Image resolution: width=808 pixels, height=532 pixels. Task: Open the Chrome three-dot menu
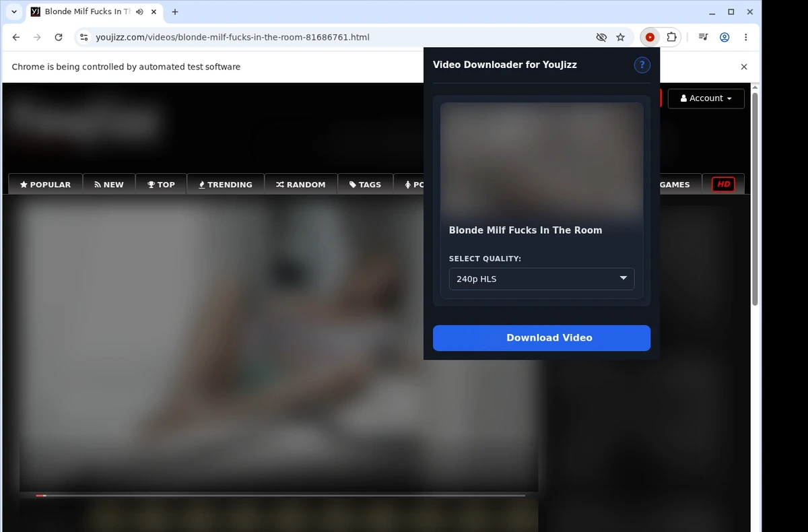point(745,37)
